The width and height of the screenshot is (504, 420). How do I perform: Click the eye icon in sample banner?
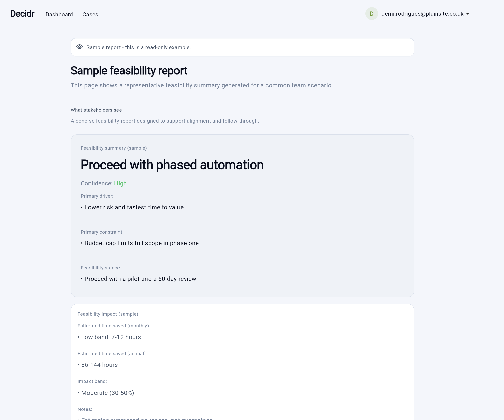click(79, 47)
